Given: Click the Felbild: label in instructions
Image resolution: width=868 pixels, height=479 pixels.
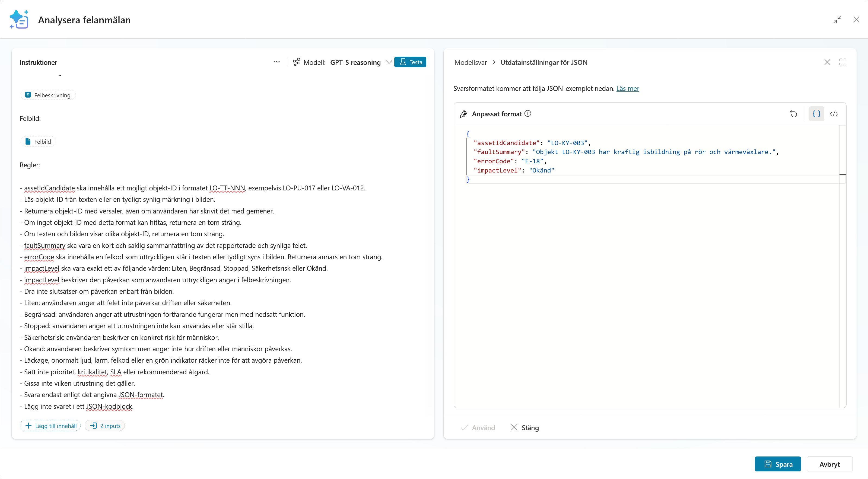Looking at the screenshot, I should 30,119.
